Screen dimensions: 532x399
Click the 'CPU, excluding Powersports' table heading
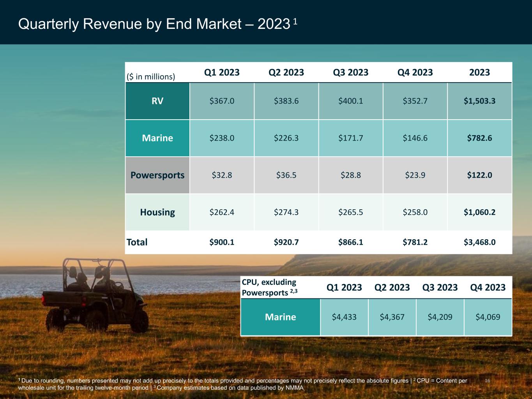[270, 287]
